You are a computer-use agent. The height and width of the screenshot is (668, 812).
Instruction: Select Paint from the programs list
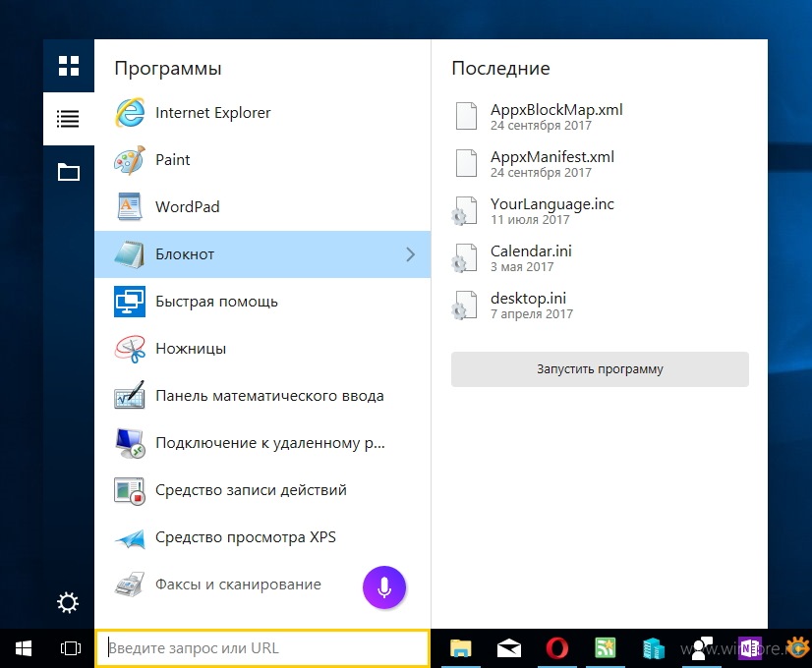[262, 160]
